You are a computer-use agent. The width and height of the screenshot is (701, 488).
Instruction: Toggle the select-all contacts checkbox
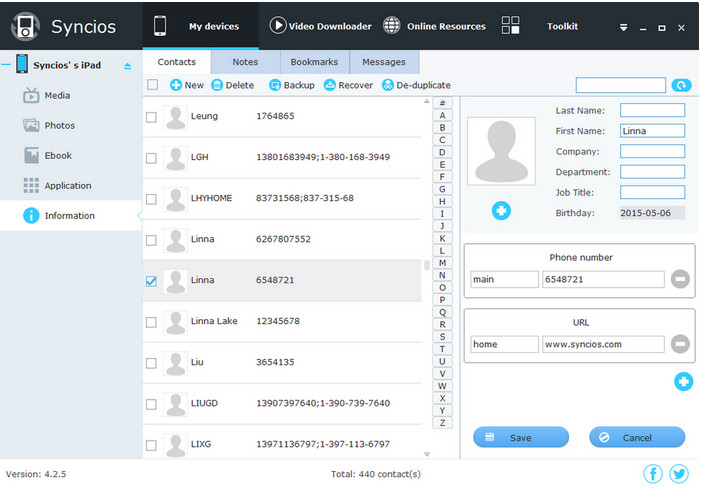coord(152,84)
